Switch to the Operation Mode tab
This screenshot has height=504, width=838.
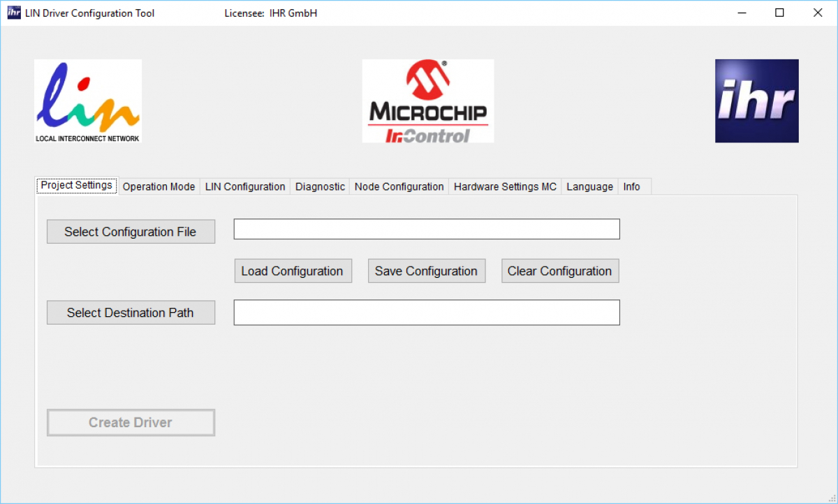pos(159,186)
